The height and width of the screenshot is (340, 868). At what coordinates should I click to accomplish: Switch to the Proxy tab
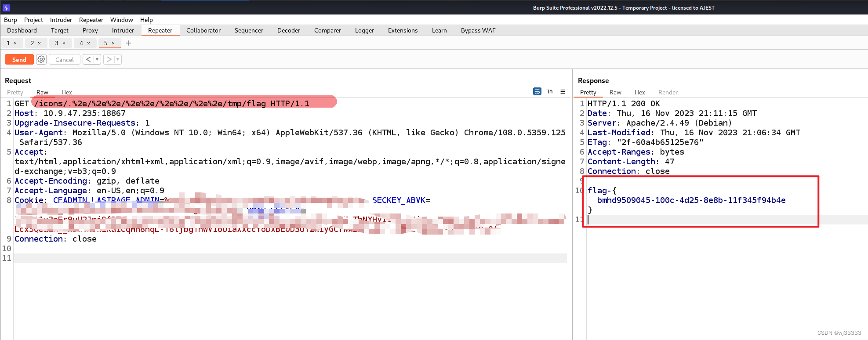click(x=90, y=30)
